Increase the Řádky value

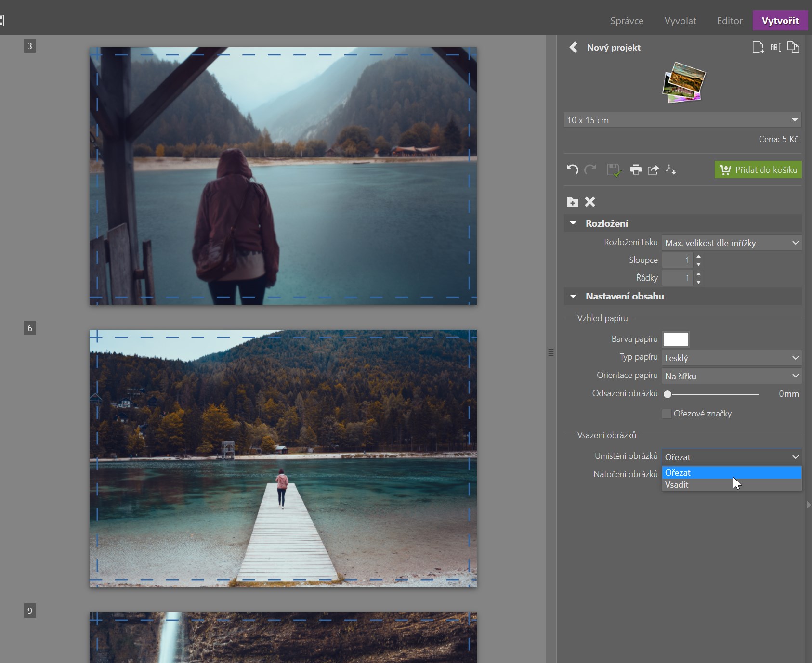pyautogui.click(x=699, y=274)
